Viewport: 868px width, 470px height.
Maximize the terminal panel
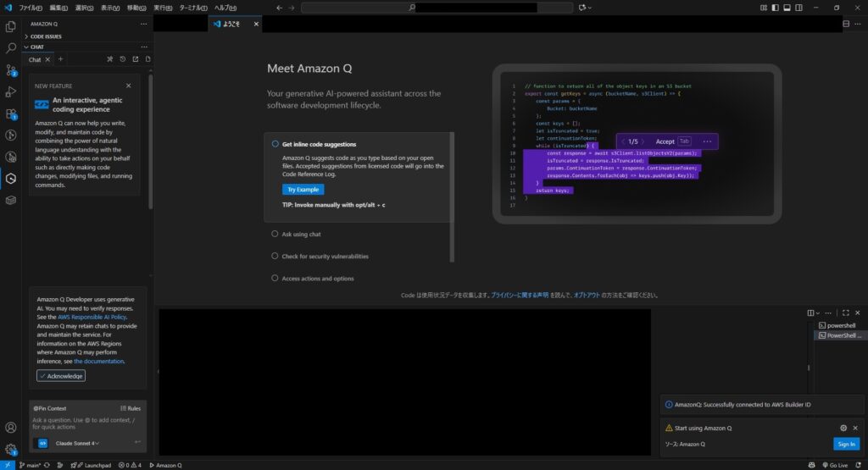click(846, 313)
